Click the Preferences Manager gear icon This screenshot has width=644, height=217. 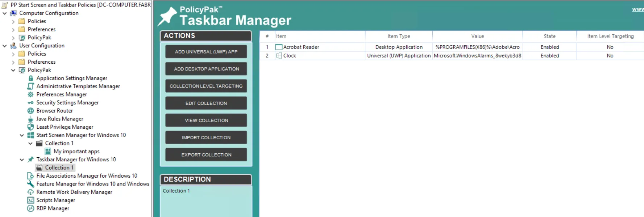coord(31,94)
